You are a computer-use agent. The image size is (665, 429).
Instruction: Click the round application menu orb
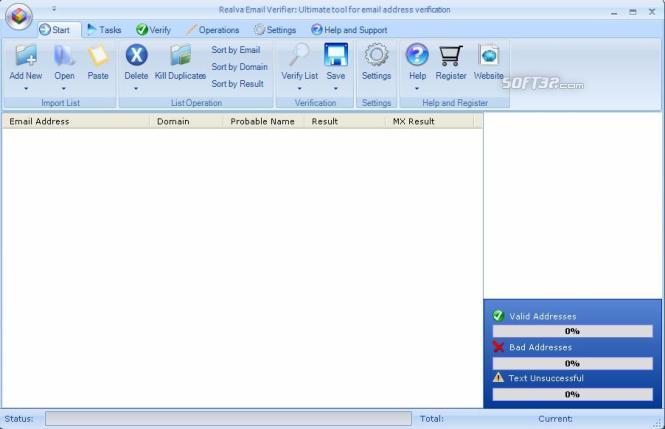tap(19, 18)
